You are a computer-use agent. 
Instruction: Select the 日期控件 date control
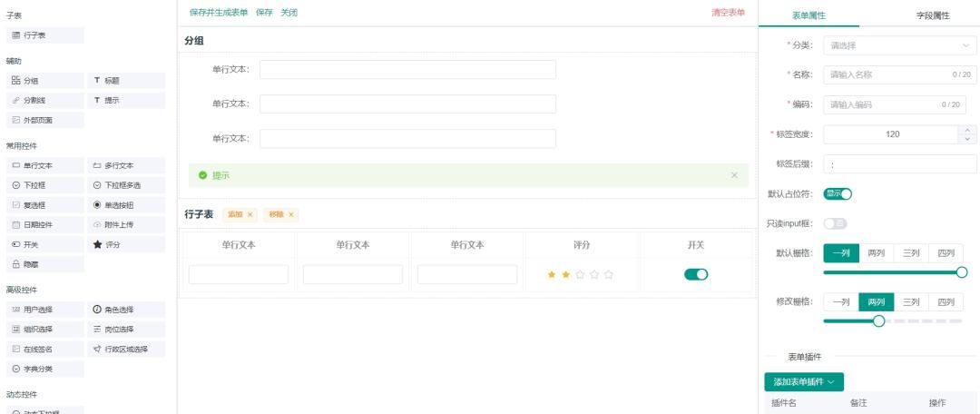45,224
